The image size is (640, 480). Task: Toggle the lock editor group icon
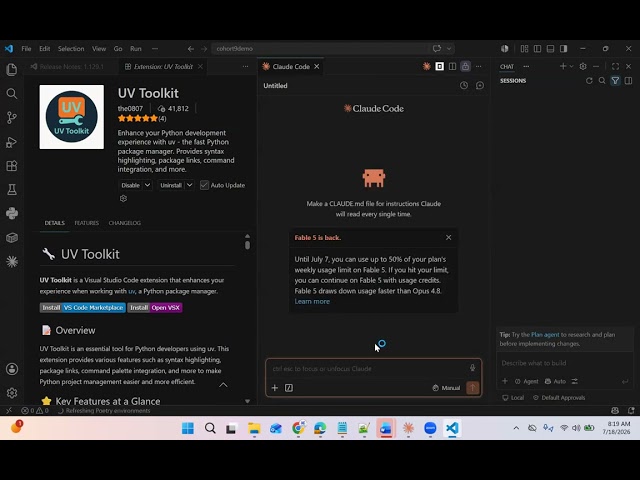coord(465,66)
